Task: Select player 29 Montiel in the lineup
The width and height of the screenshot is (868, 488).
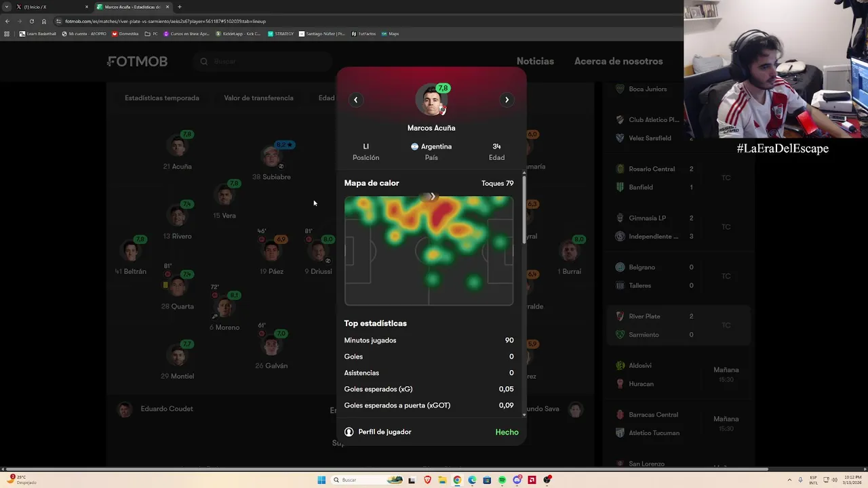Action: tap(178, 361)
